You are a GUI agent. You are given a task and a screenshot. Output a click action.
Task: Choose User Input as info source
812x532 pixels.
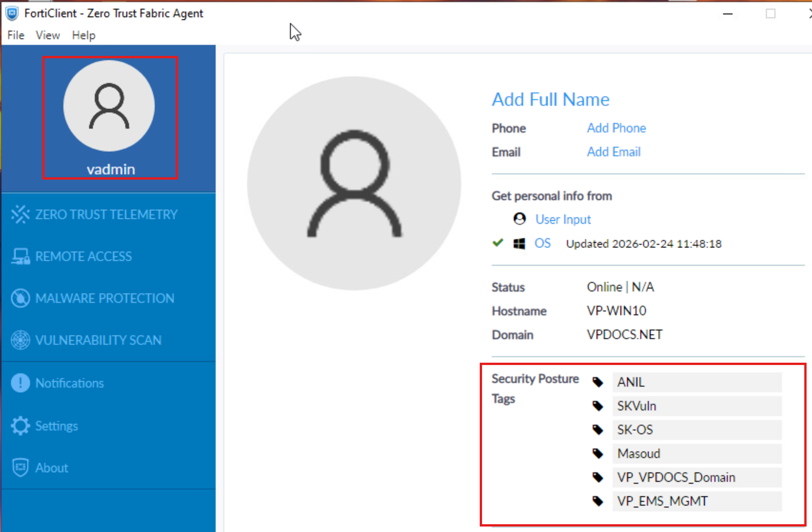pos(563,219)
